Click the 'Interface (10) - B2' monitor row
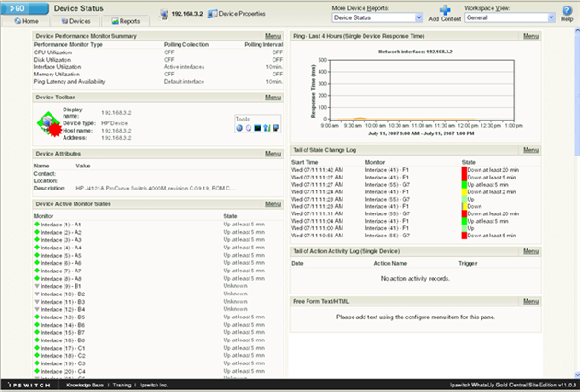 point(158,294)
